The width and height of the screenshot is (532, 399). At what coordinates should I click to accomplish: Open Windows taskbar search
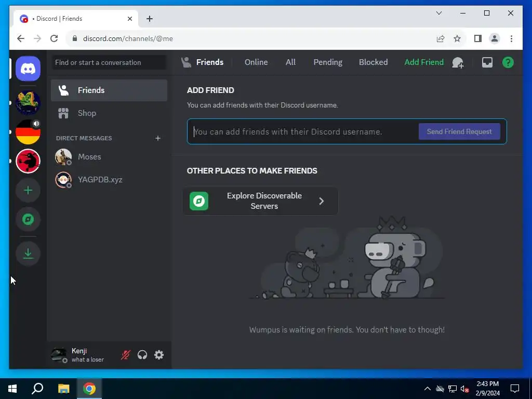coord(37,389)
